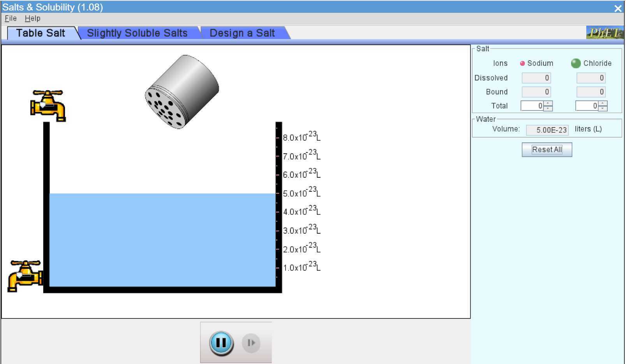Open the File menu
The image size is (626, 364).
[10, 18]
